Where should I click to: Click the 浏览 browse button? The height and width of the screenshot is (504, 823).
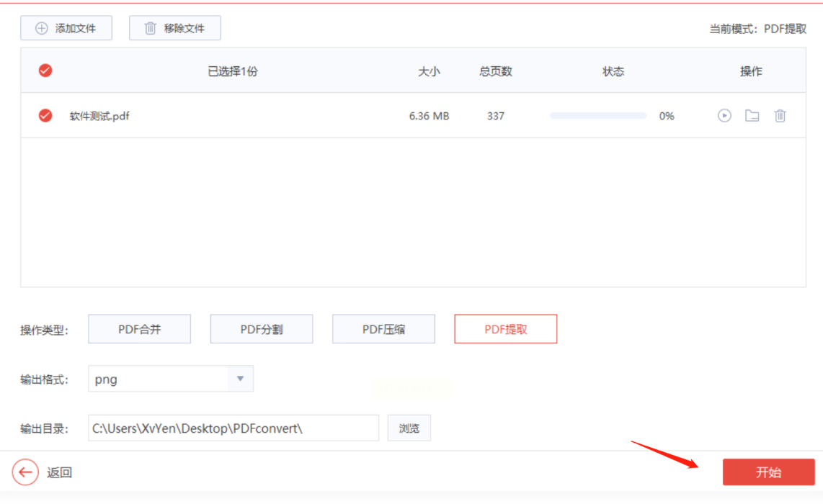coord(409,428)
